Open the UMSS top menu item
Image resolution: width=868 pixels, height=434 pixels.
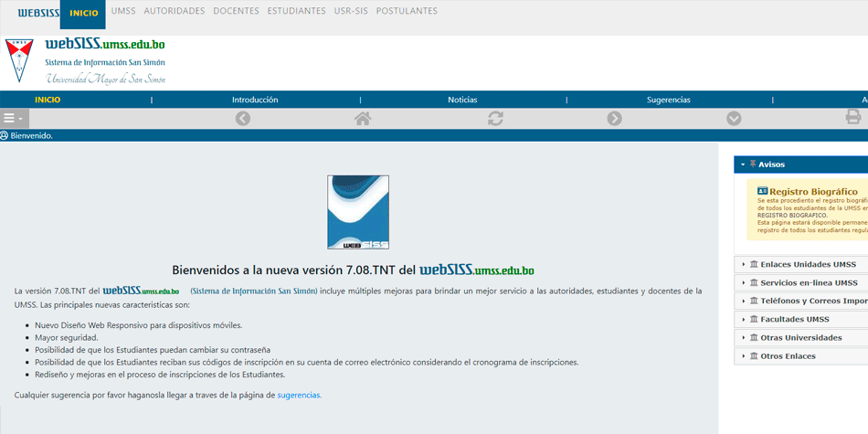tap(123, 11)
